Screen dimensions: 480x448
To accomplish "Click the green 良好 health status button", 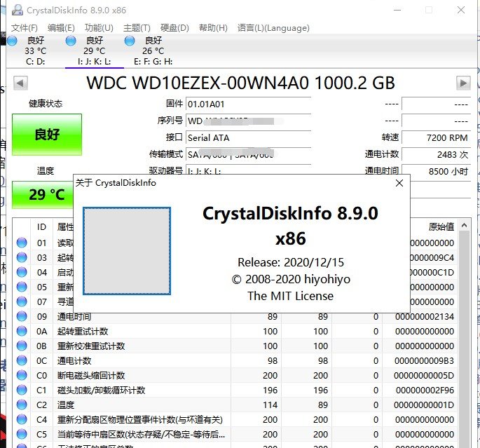I will (47, 135).
